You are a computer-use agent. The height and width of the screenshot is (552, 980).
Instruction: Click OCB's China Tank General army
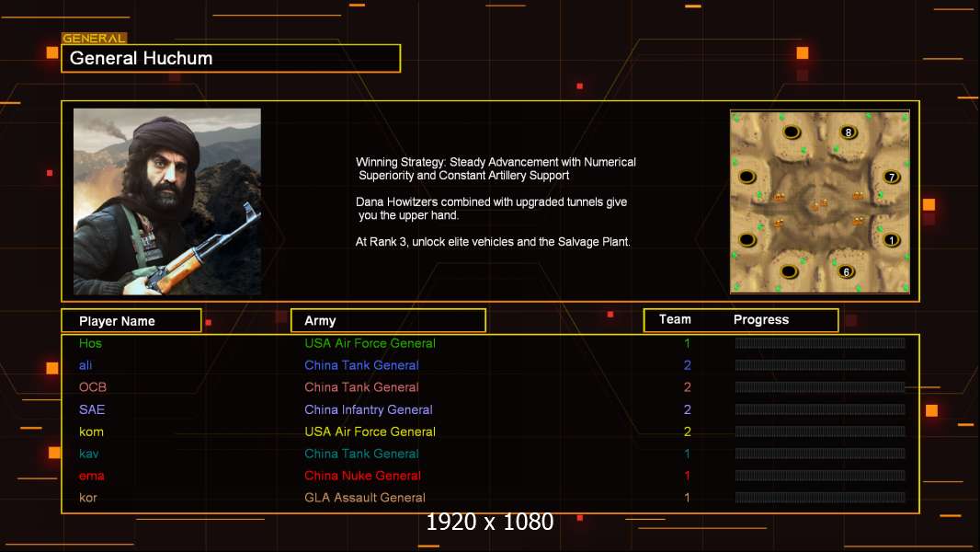pos(362,387)
